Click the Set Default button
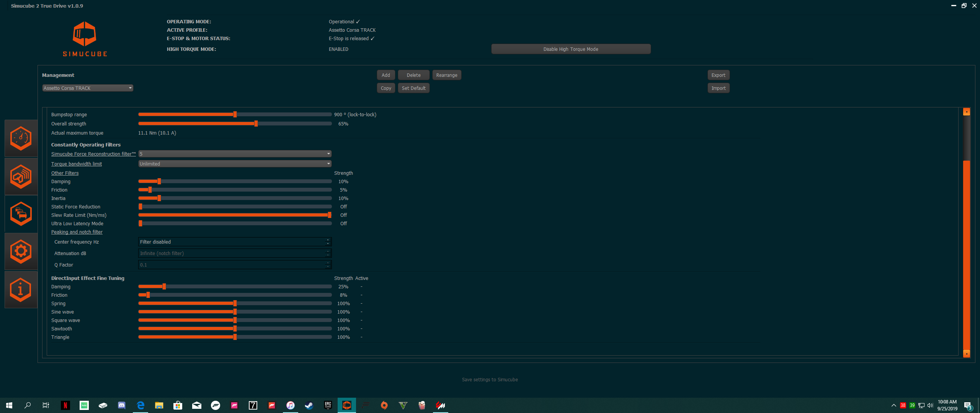Screen dimensions: 980x413 (x=413, y=88)
